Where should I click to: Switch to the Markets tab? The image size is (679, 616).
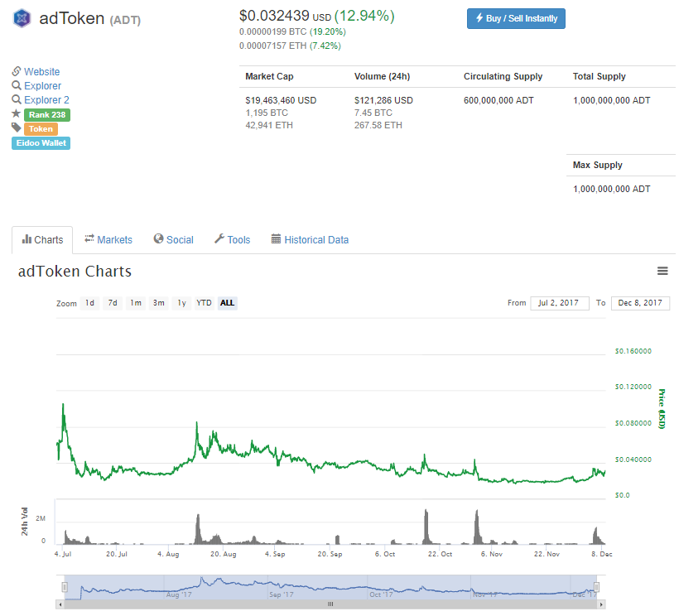pos(108,240)
